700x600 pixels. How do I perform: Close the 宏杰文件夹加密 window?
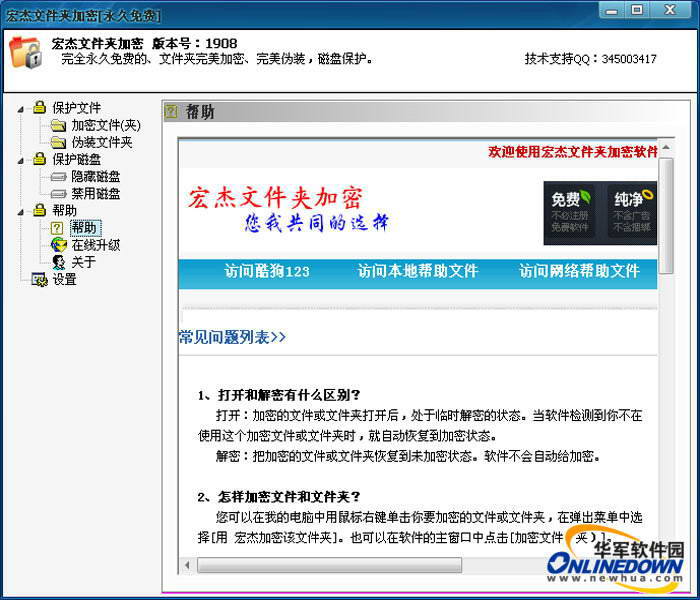click(671, 10)
